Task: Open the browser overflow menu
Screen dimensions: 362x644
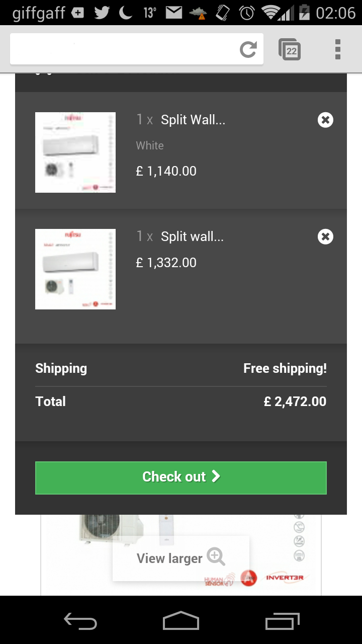Action: [338, 49]
